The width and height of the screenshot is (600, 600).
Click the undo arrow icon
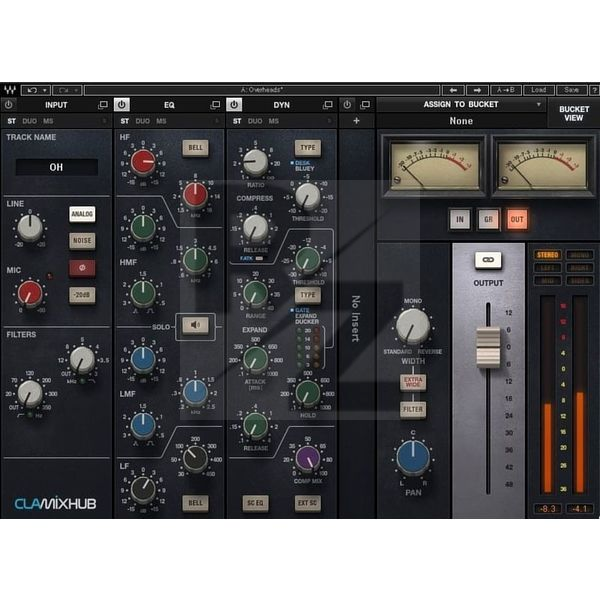point(32,90)
